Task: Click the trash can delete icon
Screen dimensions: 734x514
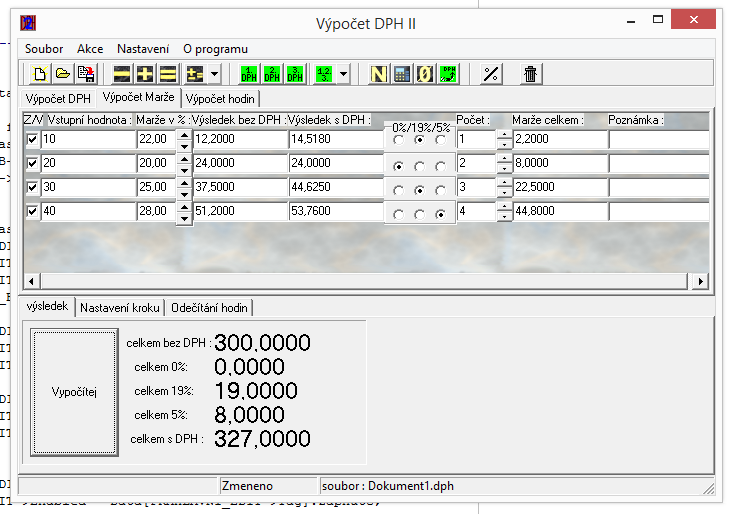Action: (x=531, y=74)
